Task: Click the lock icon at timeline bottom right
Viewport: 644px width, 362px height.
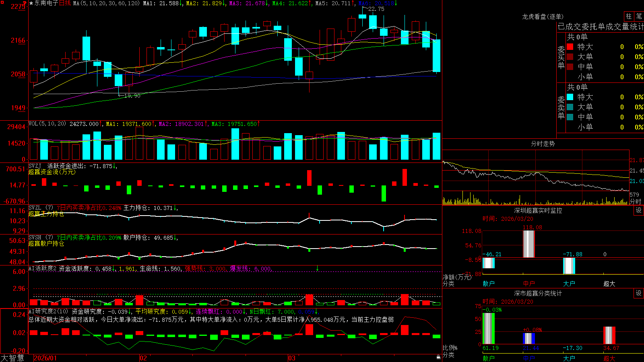Action: click(438, 357)
